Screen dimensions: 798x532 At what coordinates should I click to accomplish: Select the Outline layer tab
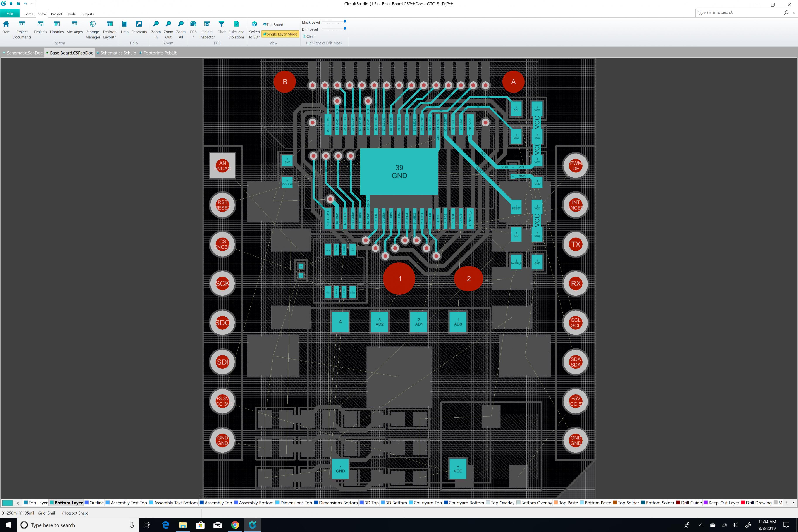click(x=94, y=503)
